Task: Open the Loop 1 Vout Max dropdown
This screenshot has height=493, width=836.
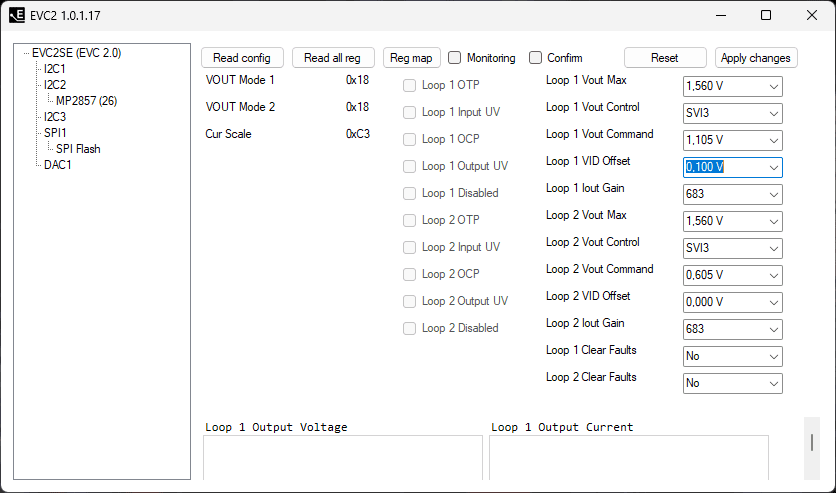Action: 733,86
